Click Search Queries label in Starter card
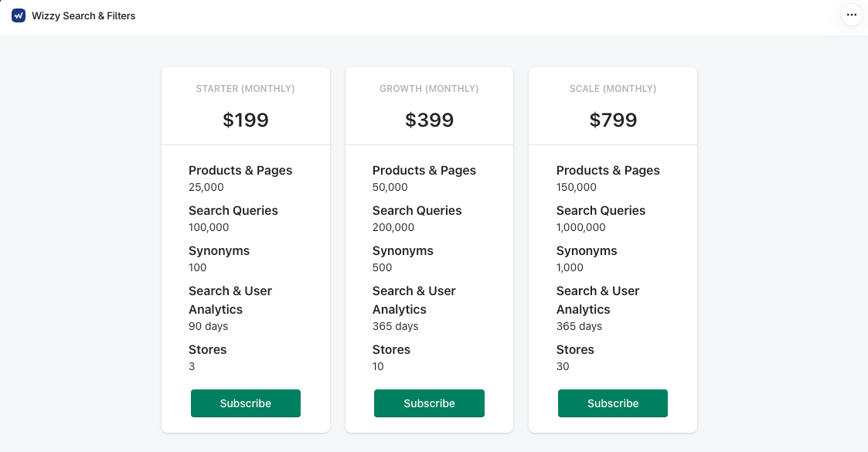The width and height of the screenshot is (868, 452). [233, 211]
